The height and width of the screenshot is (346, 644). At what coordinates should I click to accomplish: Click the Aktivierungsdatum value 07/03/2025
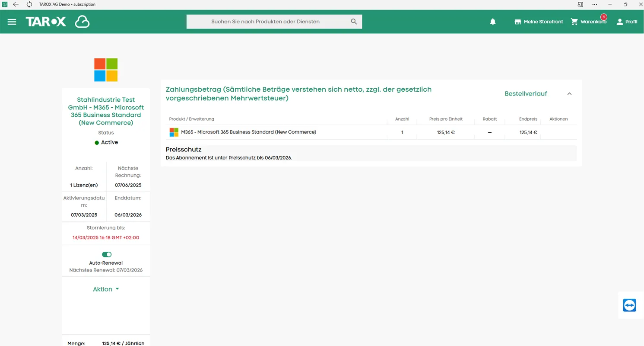coord(84,215)
